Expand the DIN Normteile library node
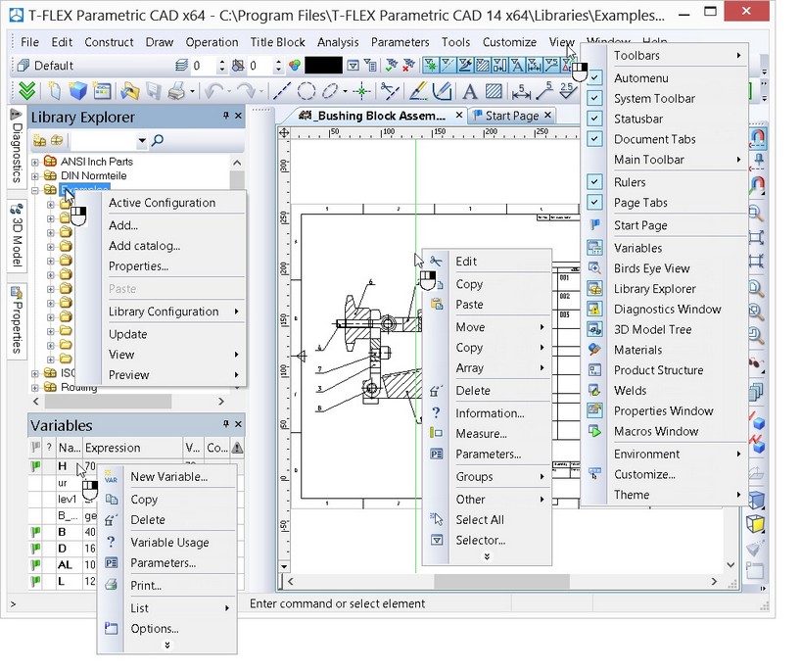 point(34,176)
